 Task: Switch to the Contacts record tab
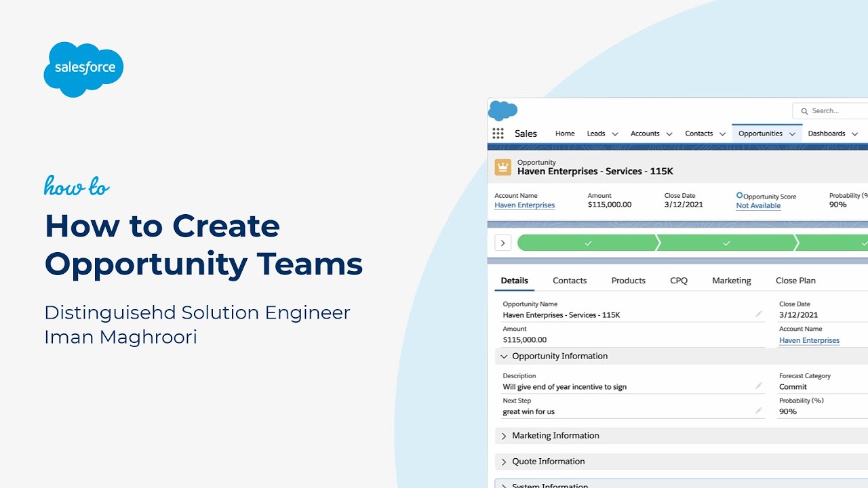tap(570, 281)
